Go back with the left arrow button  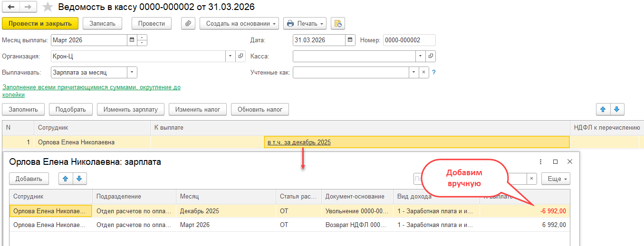(11, 7)
